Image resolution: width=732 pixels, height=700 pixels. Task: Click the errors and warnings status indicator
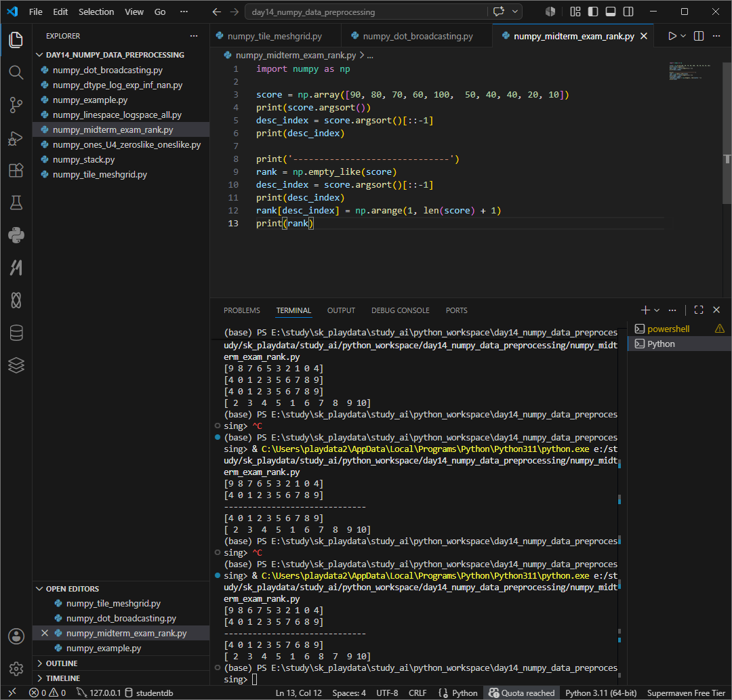47,693
